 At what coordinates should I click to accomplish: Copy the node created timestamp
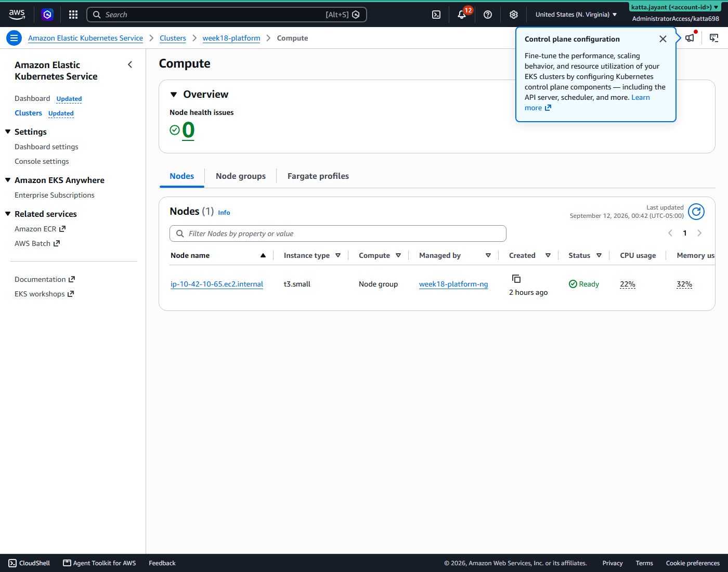516,279
